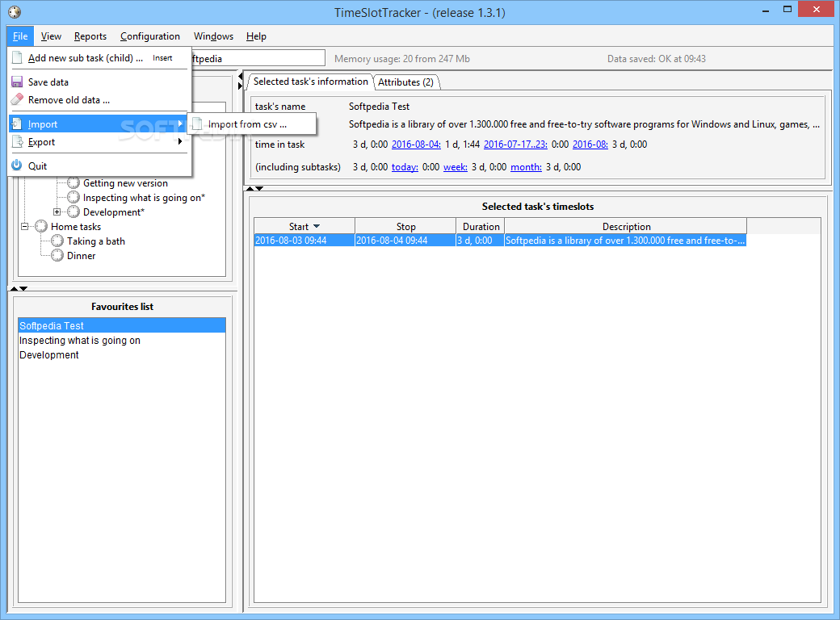This screenshot has height=620, width=840.
Task: Click the clock icon of Dinner task
Action: coord(57,255)
